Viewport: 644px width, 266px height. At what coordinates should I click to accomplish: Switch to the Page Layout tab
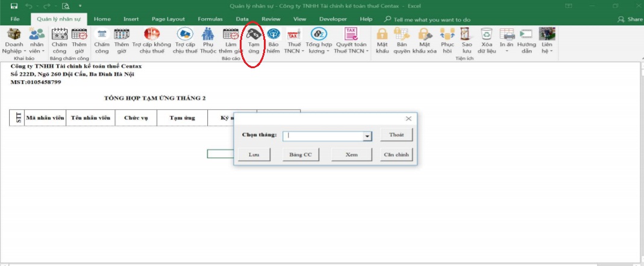(167, 19)
